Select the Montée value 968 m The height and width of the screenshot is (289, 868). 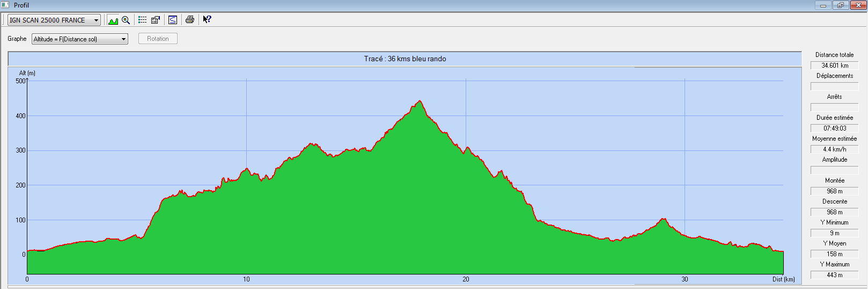(x=835, y=191)
